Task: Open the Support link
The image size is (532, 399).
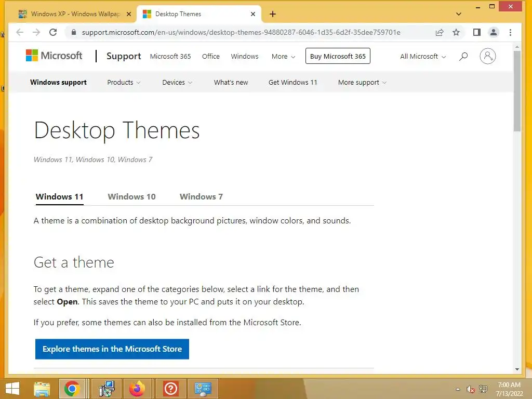Action: pos(124,56)
